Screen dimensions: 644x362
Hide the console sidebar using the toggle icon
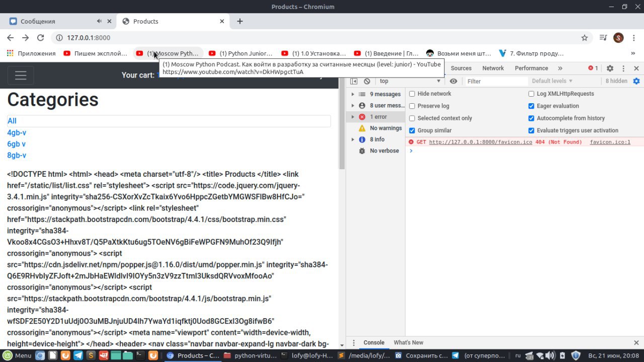point(354,81)
